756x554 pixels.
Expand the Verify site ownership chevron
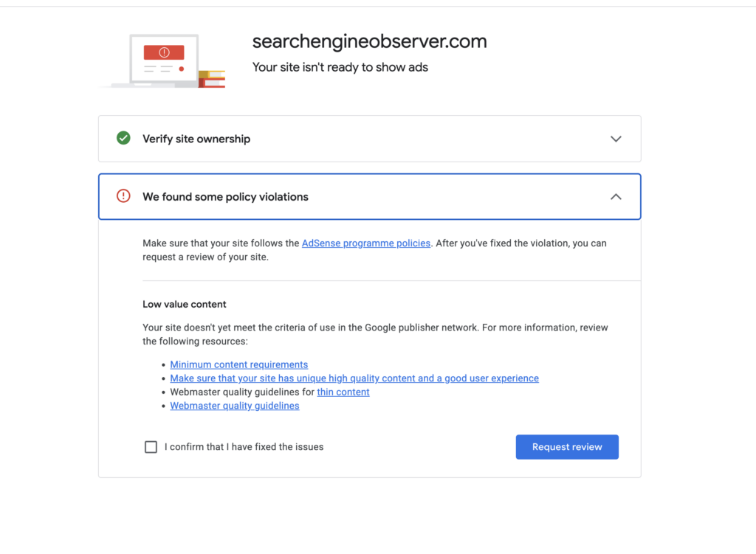pyautogui.click(x=616, y=139)
